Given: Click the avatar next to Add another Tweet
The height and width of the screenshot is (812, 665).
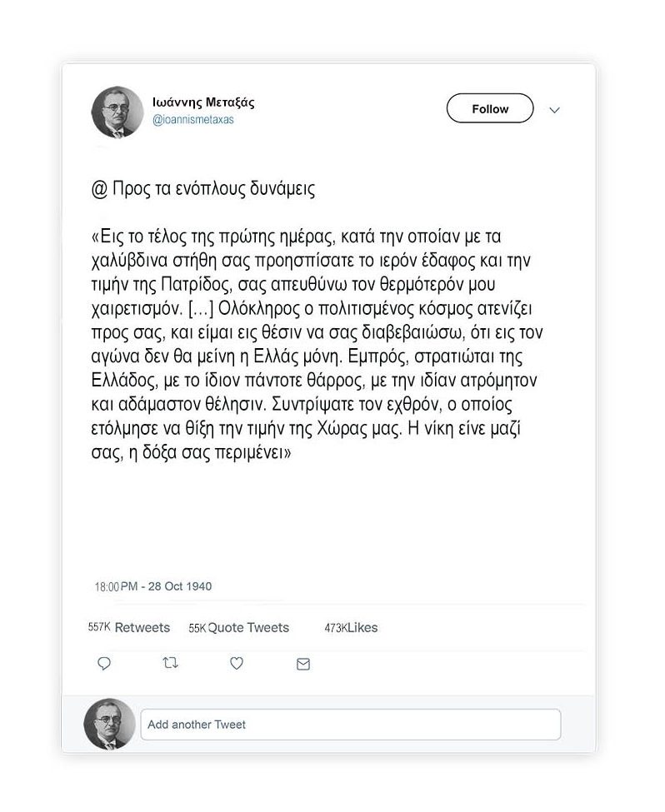Looking at the screenshot, I should [x=110, y=724].
